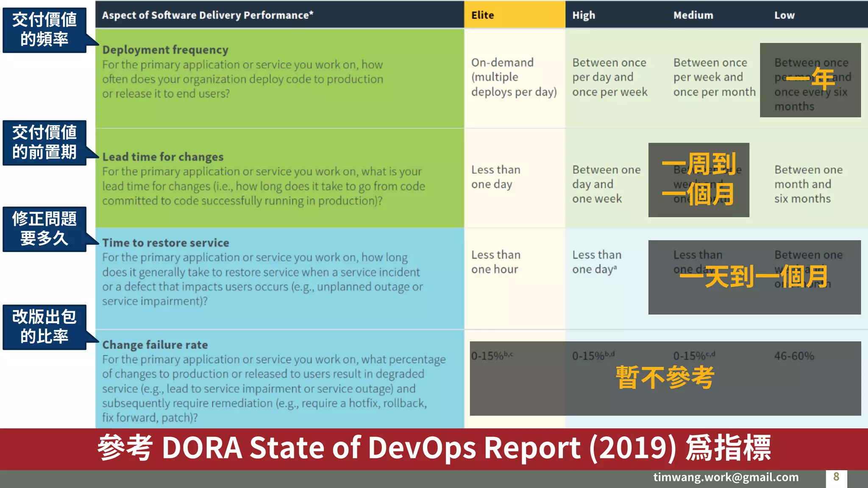Click the 一年 overlay box
Screen dimensions: 868x488
pyautogui.click(x=810, y=80)
